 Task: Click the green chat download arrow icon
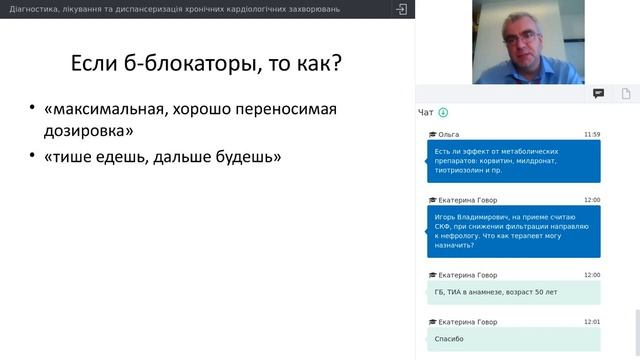[x=443, y=112]
